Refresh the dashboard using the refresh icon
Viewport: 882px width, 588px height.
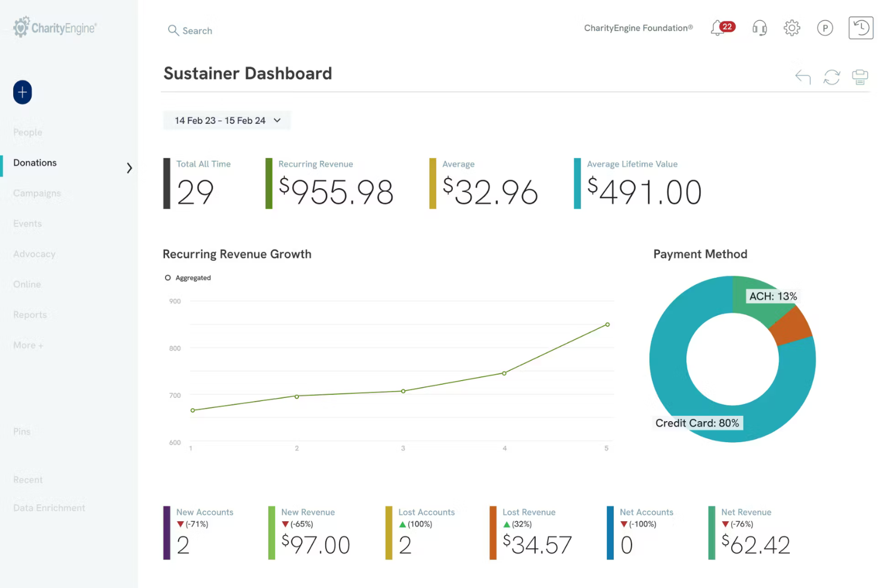tap(831, 77)
